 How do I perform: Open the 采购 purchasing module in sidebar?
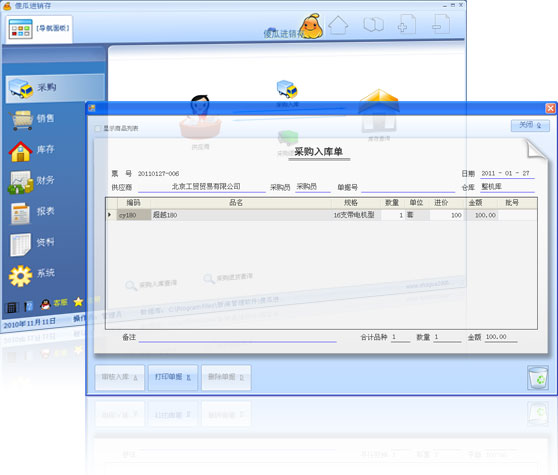point(55,88)
